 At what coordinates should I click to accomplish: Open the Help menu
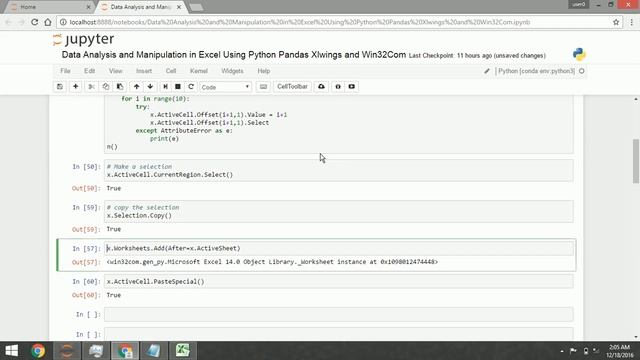(264, 71)
